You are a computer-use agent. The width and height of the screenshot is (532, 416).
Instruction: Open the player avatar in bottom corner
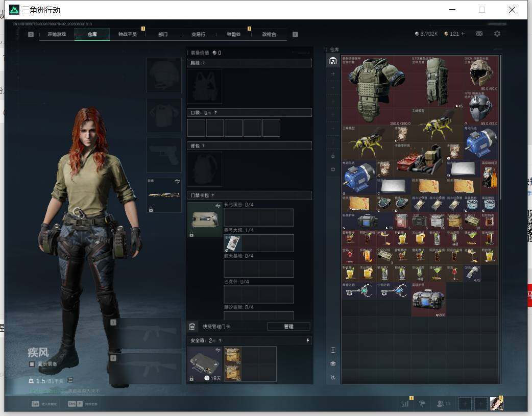point(496,403)
